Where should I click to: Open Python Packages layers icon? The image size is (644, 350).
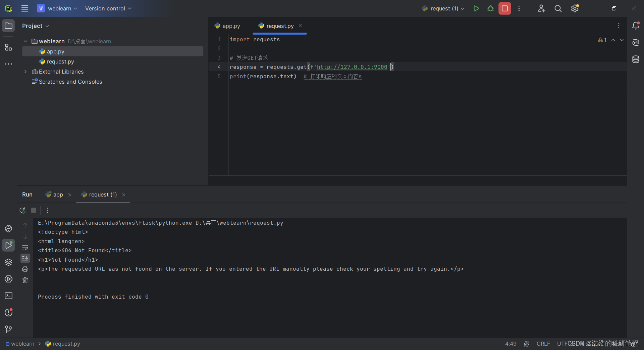click(8, 262)
